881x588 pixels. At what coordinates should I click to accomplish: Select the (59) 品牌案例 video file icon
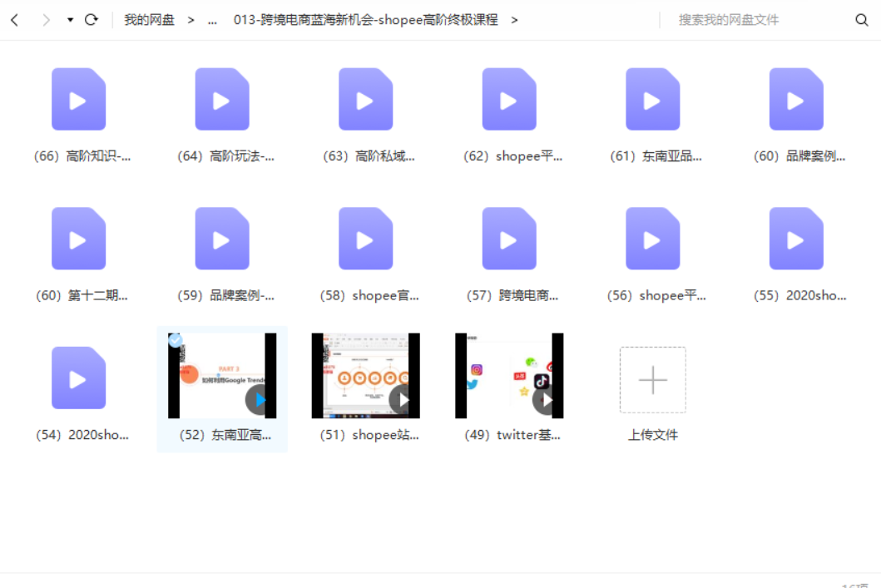pyautogui.click(x=222, y=239)
